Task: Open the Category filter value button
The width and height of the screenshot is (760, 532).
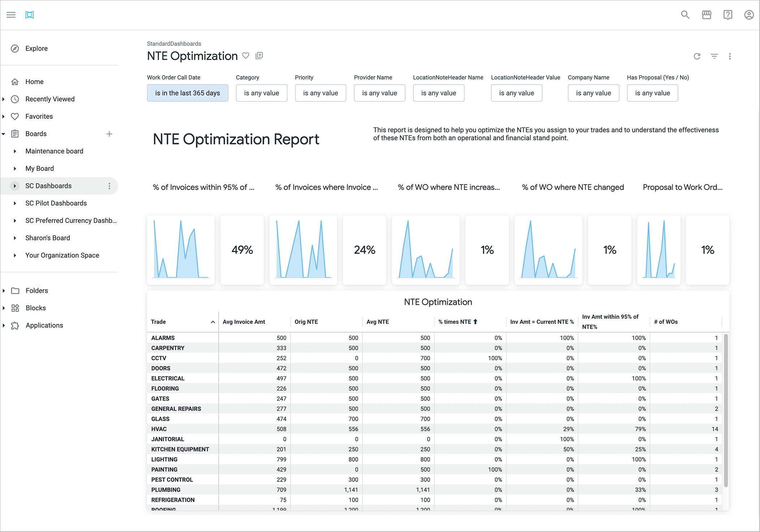Action: pos(261,93)
